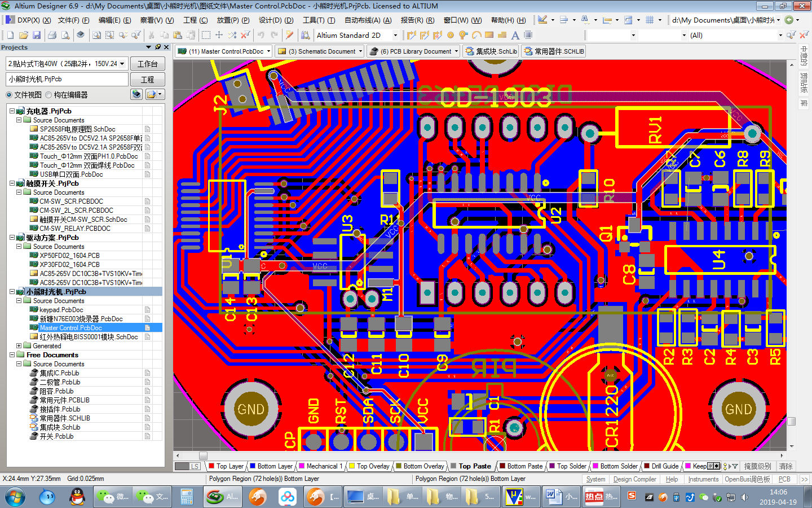
Task: Select the 构在编辑器 radio button
Action: 48,95
